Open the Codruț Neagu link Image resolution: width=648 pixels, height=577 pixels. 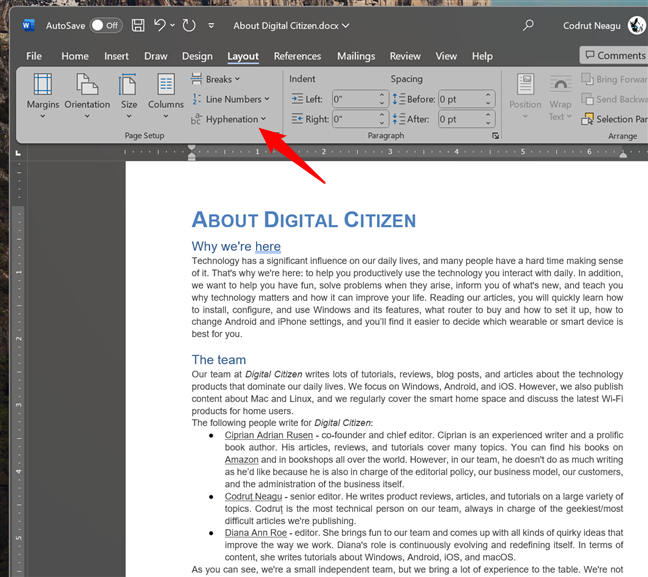[x=253, y=496]
